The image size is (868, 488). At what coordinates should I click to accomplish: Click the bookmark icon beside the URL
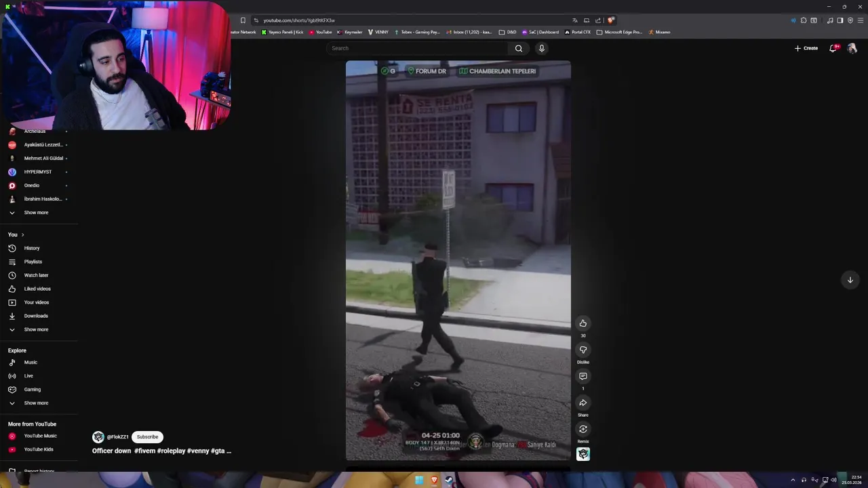(243, 20)
